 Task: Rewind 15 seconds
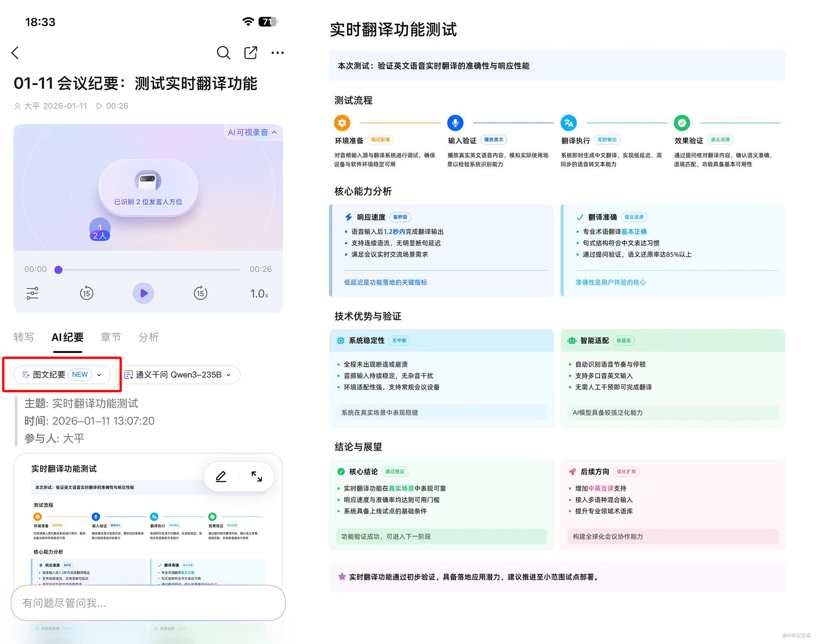[x=86, y=293]
